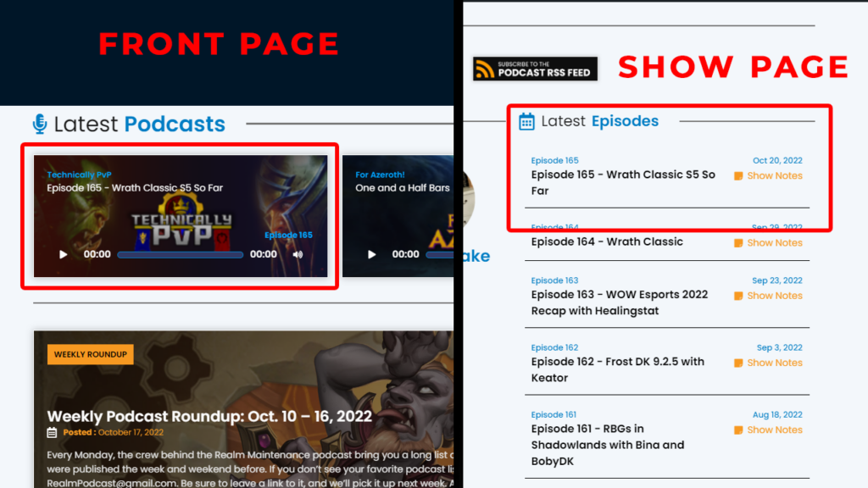The width and height of the screenshot is (868, 488).
Task: Open Episode 165 - Wrath Classic S5 So Far card title
Action: coord(135,188)
